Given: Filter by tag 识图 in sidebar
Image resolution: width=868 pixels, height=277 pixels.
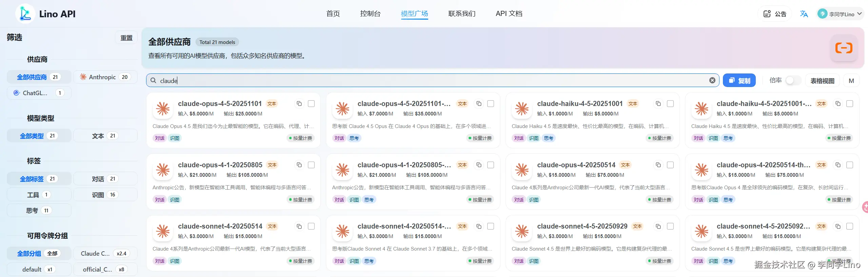Looking at the screenshot, I should 105,195.
